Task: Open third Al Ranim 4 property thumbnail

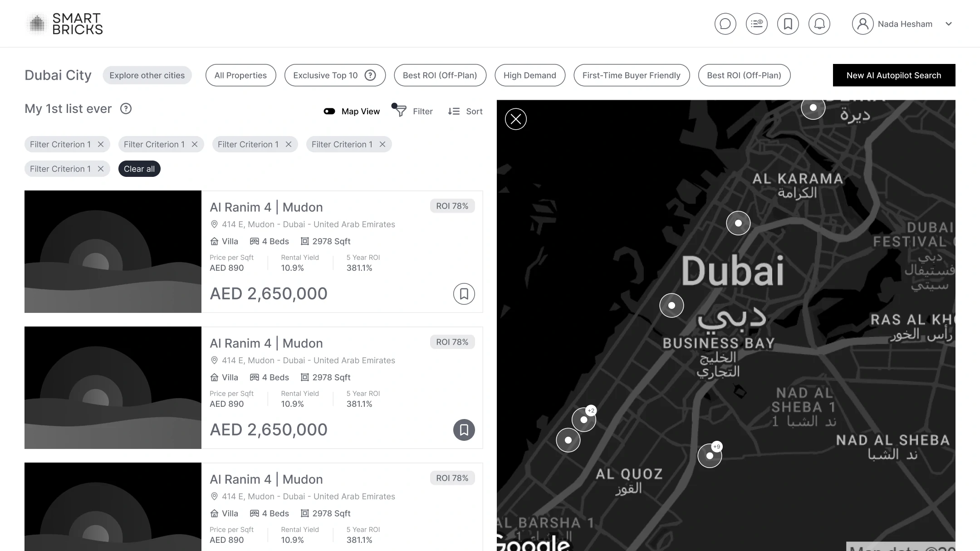Action: coord(113,507)
